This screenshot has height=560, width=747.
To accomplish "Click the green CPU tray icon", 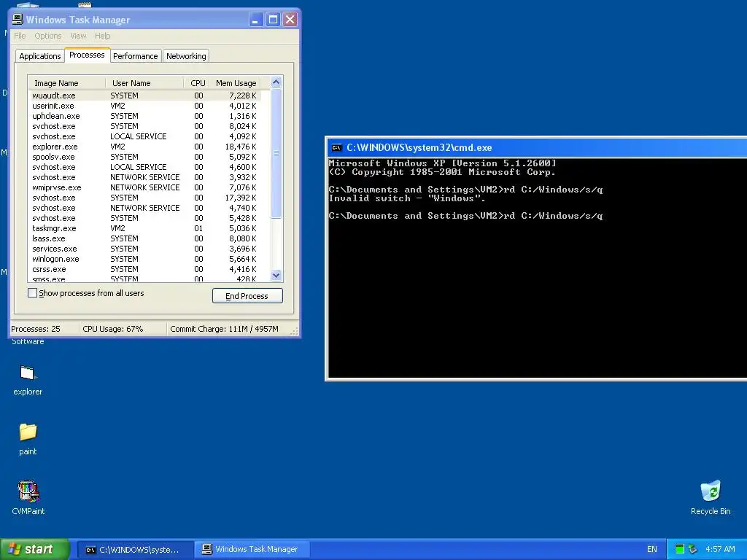I will [680, 549].
